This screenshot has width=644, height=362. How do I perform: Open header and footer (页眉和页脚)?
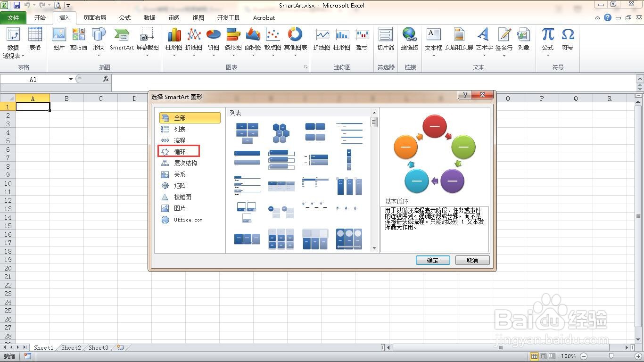[459, 39]
